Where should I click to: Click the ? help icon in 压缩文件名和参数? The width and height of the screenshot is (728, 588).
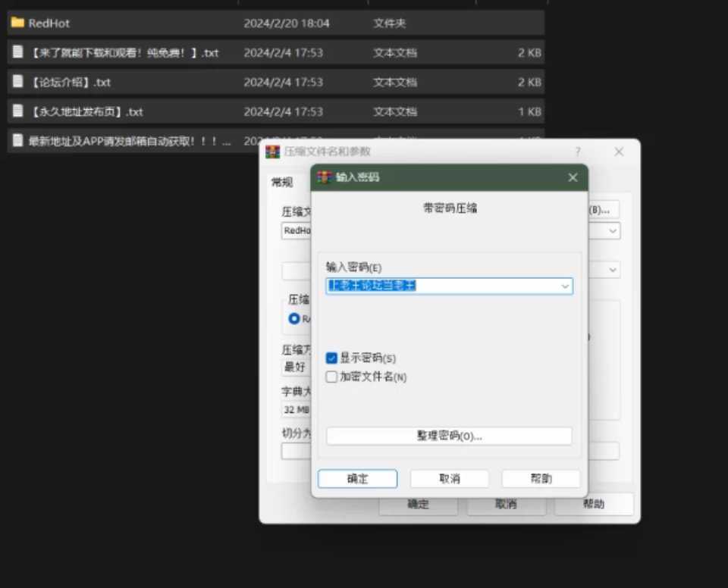(x=578, y=152)
